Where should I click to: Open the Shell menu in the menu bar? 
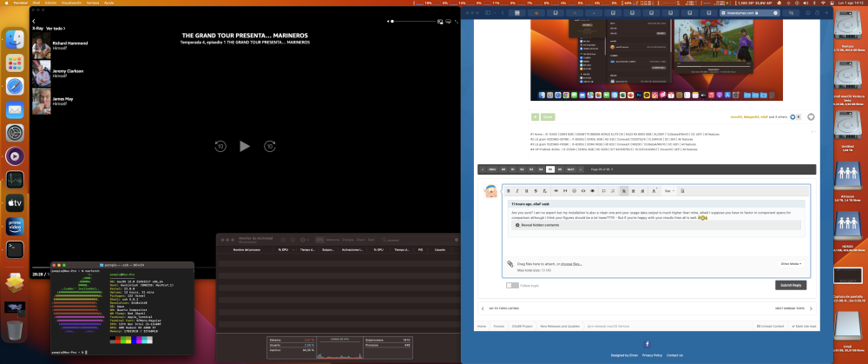pos(36,3)
